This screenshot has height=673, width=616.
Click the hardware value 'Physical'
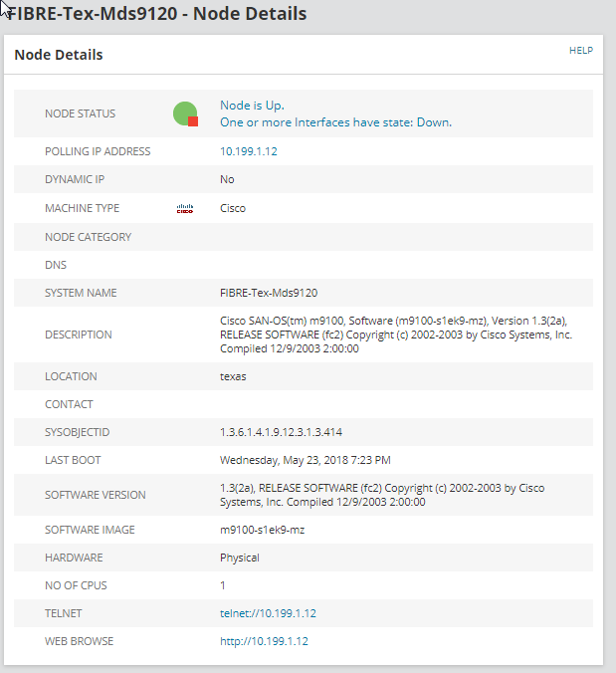click(240, 558)
